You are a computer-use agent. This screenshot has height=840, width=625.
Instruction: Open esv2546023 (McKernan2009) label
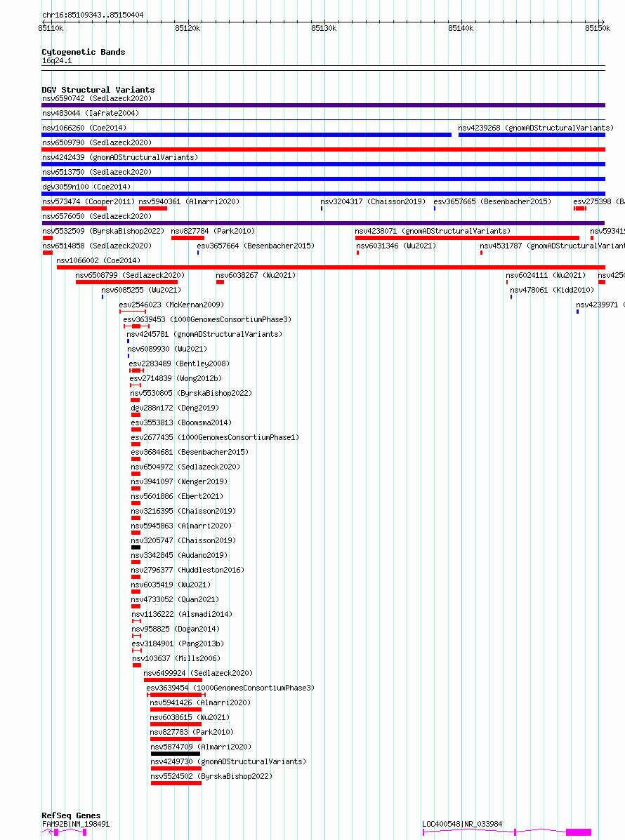point(171,305)
